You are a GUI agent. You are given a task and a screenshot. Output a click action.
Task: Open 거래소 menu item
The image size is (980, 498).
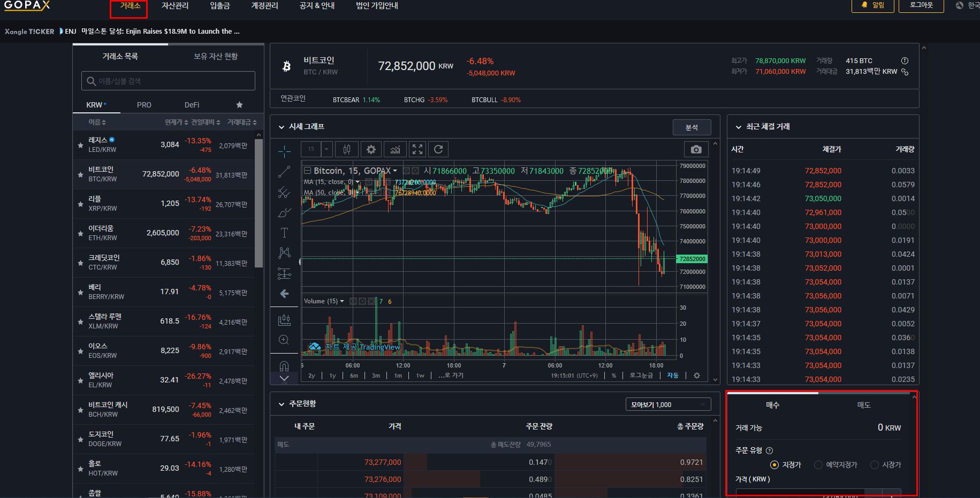point(130,5)
